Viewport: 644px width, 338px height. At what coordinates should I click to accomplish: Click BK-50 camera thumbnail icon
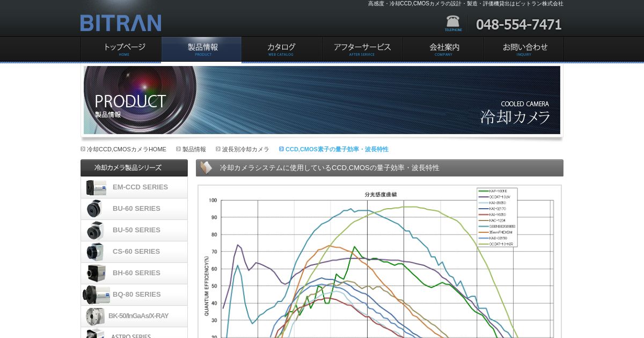[95, 316]
